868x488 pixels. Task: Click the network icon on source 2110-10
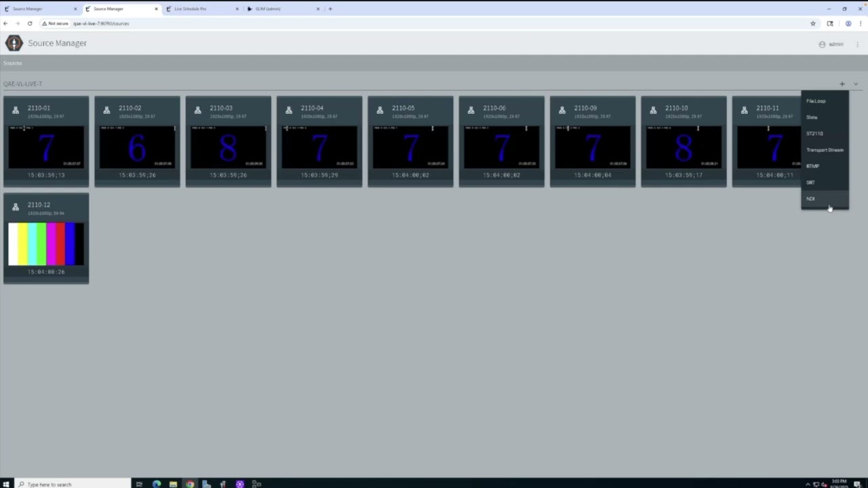pos(653,110)
